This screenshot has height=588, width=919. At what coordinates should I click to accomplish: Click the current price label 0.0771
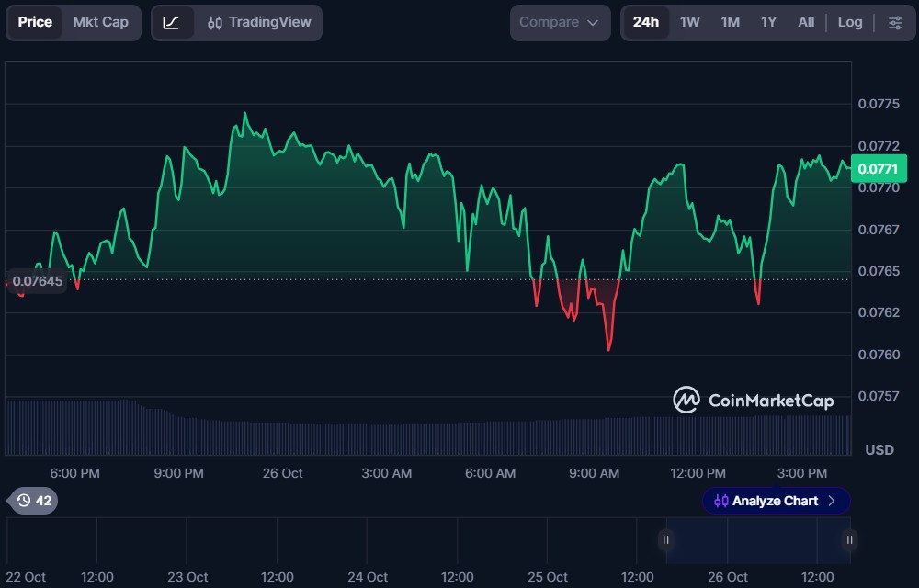(x=878, y=169)
